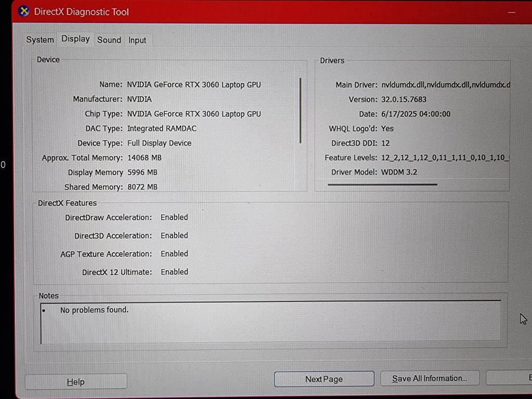The image size is (532, 399).
Task: Click the device name NVIDIA GeForce RTX 3060 Laptop GPU
Action: pos(194,85)
